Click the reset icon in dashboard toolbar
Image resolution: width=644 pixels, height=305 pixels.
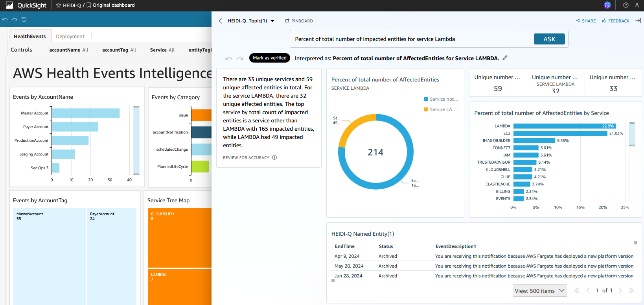tap(24, 19)
